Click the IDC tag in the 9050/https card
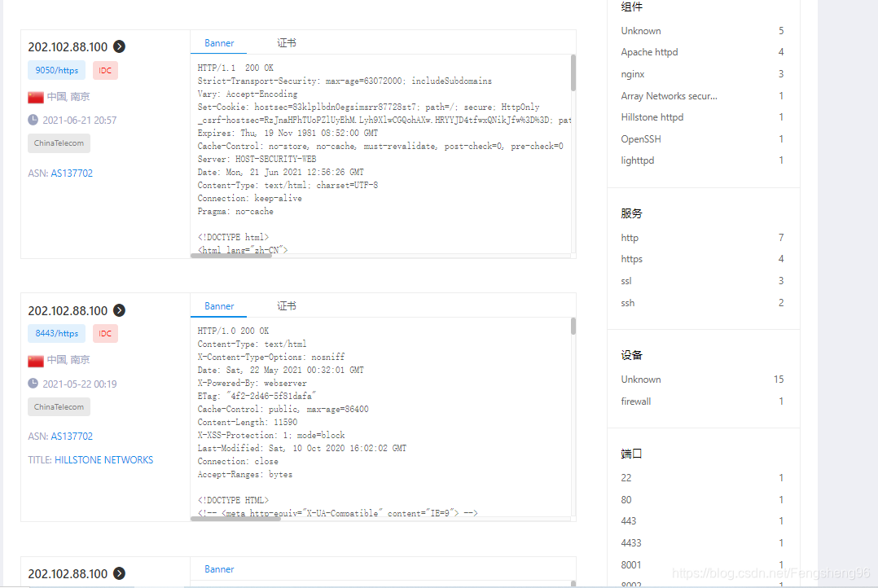 (105, 71)
